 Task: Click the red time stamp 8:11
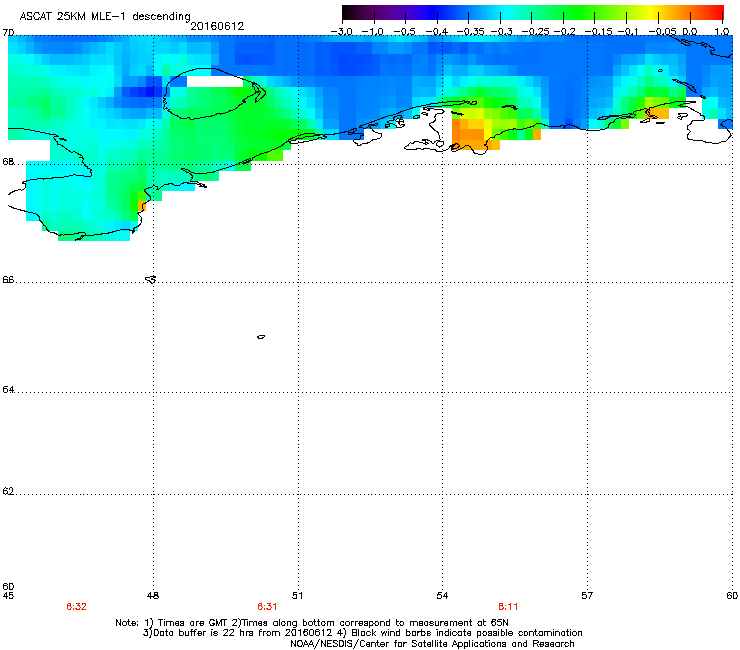[x=508, y=607]
